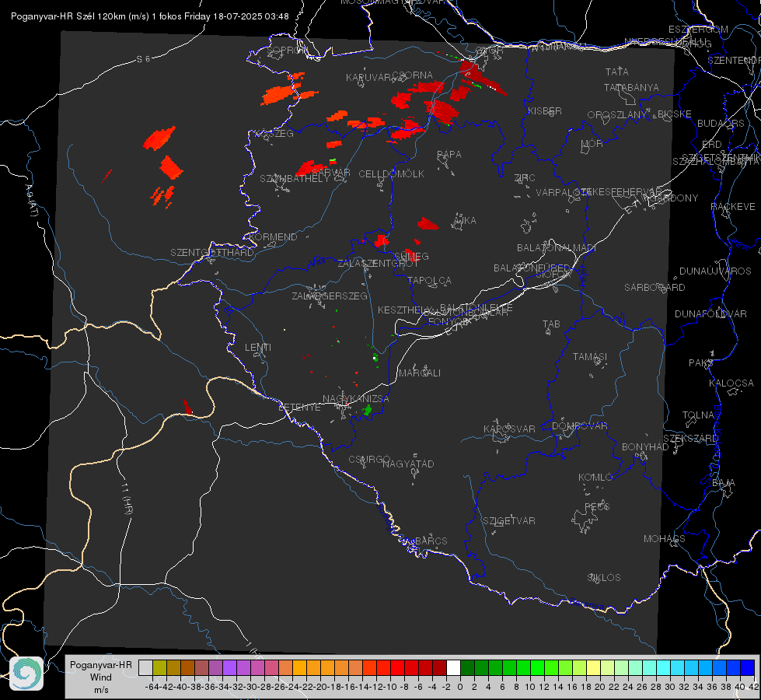Click the ZIRC city label
761x700 pixels.
point(525,178)
